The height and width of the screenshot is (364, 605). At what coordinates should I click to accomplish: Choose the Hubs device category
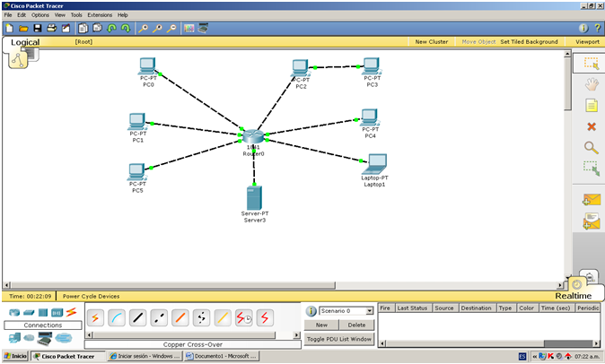click(x=43, y=312)
